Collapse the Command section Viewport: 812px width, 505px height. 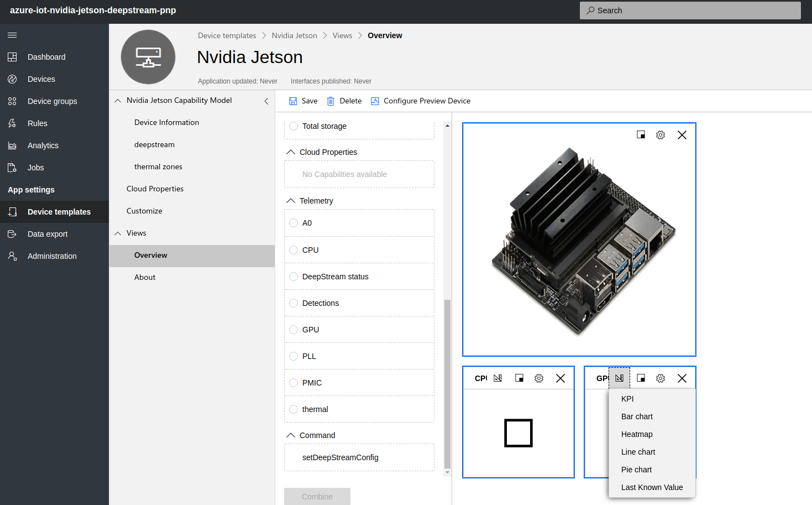(291, 435)
